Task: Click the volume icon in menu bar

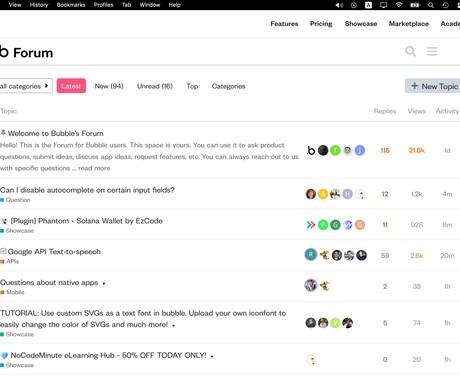Action: pyautogui.click(x=339, y=5)
